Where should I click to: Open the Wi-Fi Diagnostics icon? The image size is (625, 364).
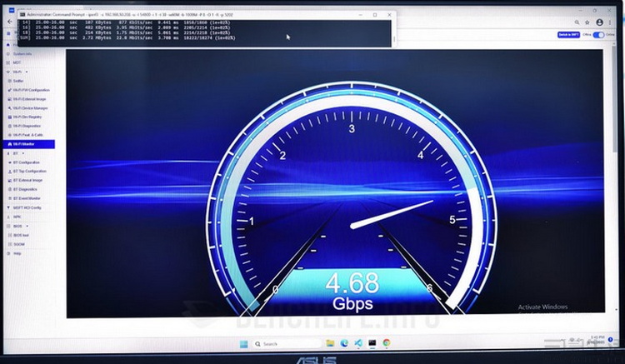[x=9, y=126]
